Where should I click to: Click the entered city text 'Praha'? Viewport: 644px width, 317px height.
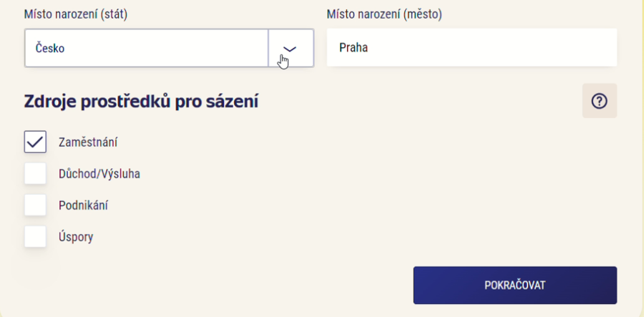pos(353,49)
